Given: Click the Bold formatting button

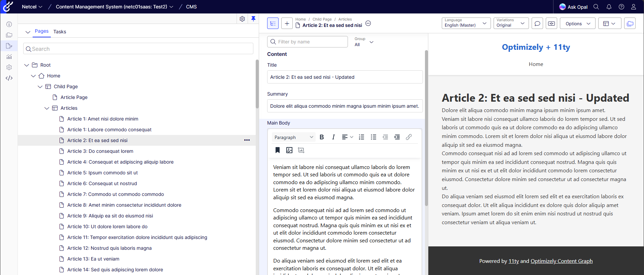Looking at the screenshot, I should tap(322, 137).
